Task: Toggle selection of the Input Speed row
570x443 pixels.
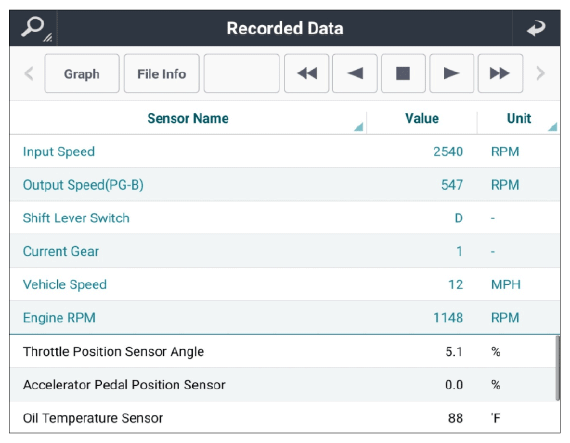Action: (x=285, y=152)
